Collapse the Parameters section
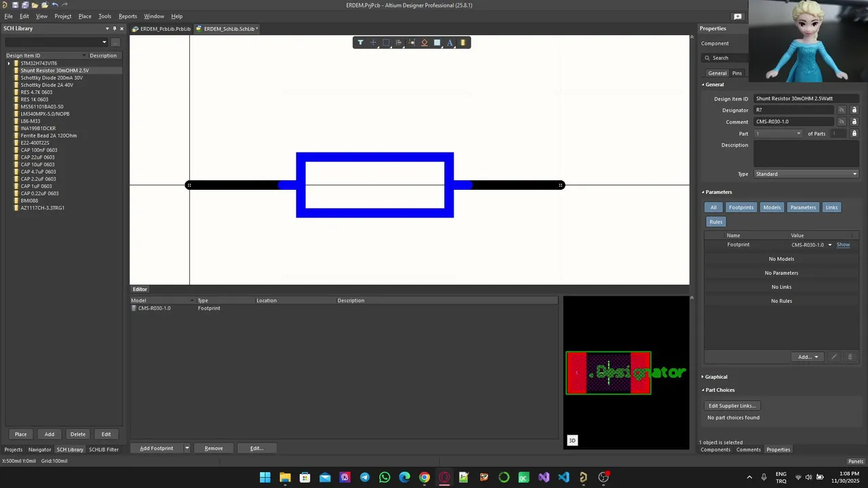Image resolution: width=868 pixels, height=488 pixels. click(x=703, y=192)
